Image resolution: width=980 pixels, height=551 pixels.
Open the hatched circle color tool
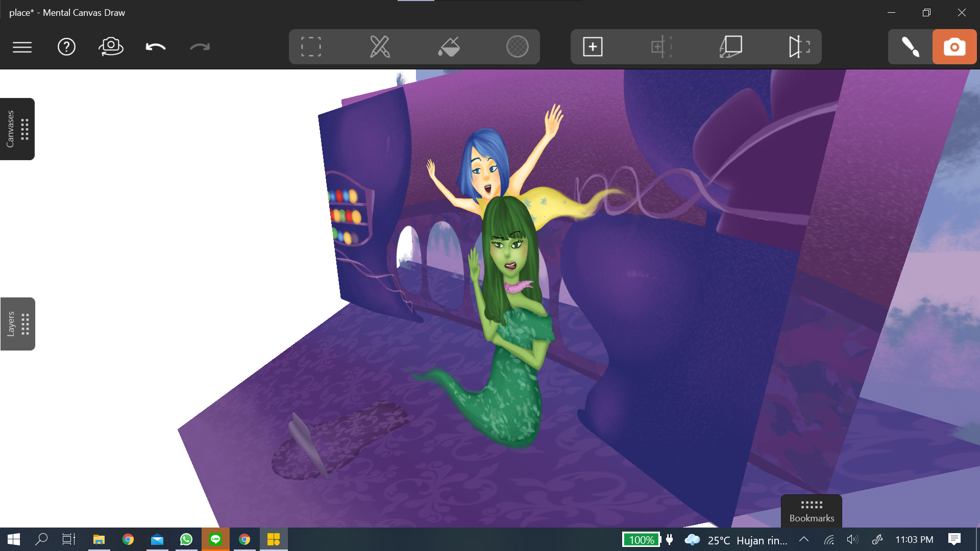tap(517, 46)
